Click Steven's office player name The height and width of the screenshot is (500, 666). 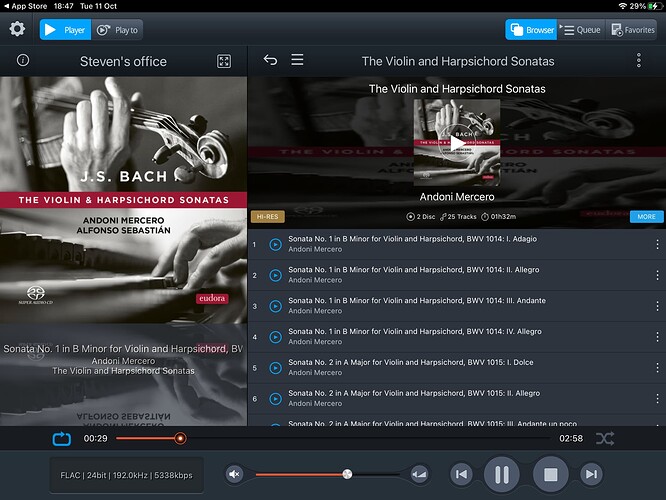123,61
